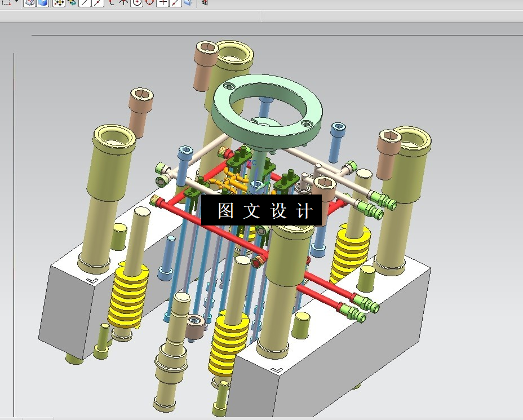Viewport: 523px width, 420px height.
Task: Toggle the point on face snap icon
Action: coord(188,2)
